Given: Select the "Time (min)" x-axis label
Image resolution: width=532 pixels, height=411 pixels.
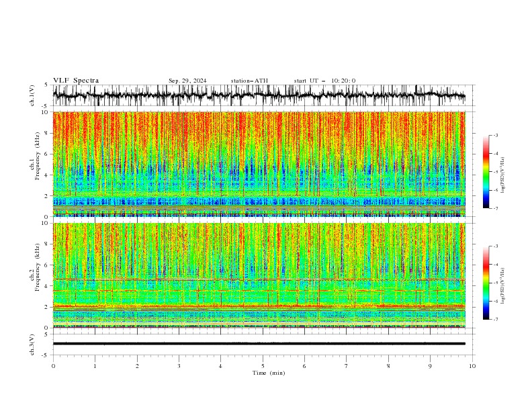Looking at the screenshot, I should click(x=269, y=373).
